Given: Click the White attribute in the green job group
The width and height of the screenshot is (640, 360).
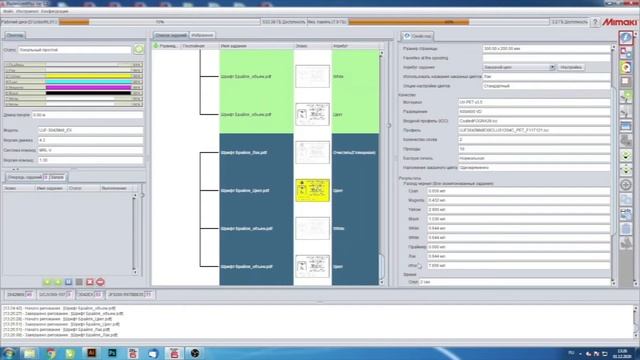Looking at the screenshot, I should coord(338,76).
